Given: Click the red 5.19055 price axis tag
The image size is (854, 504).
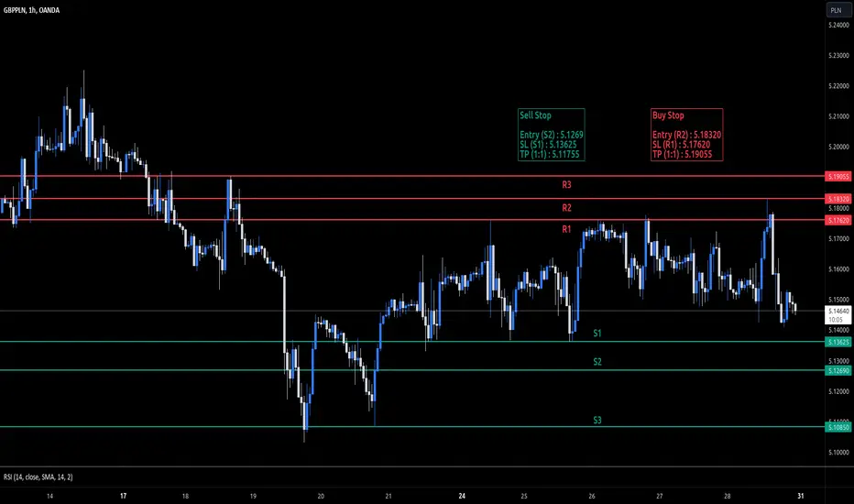Looking at the screenshot, I should [838, 177].
